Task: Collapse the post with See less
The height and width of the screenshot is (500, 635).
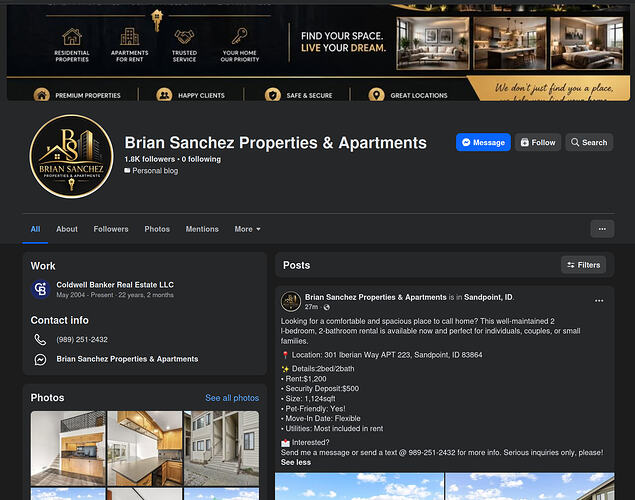Action: [296, 462]
